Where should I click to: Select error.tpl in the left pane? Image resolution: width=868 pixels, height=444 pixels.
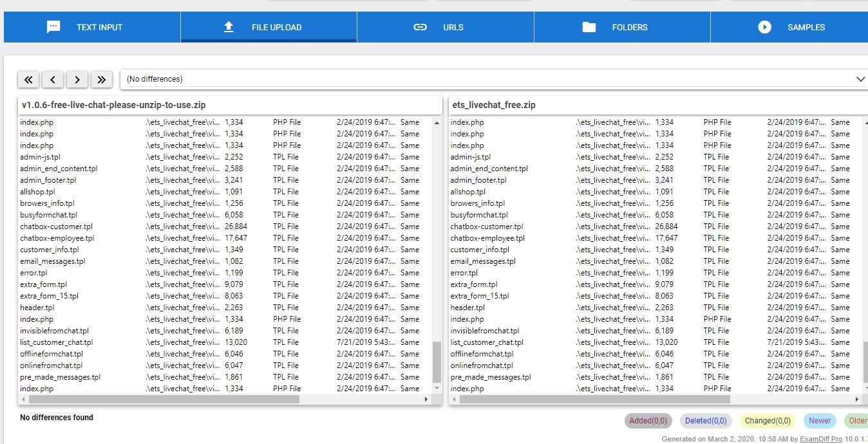coord(33,273)
